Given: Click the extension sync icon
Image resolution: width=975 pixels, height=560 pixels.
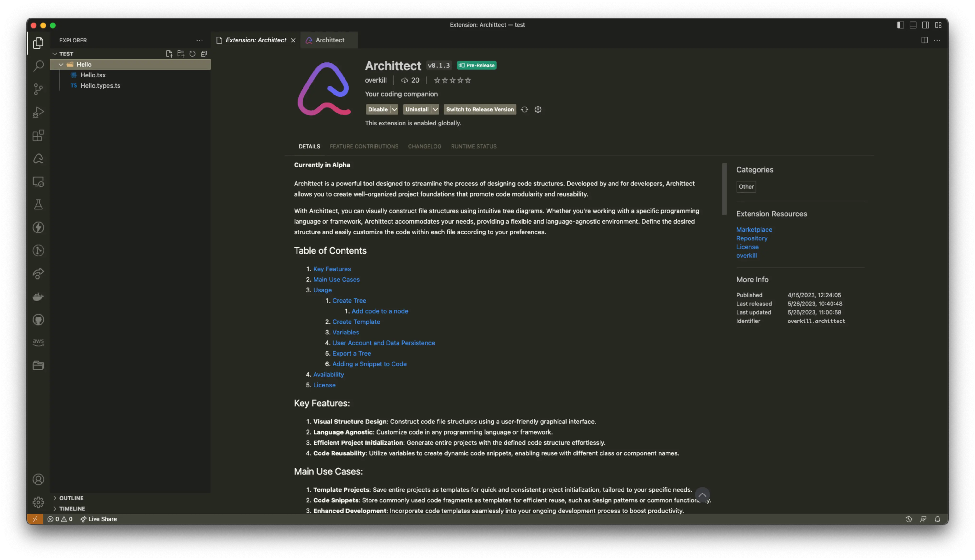Looking at the screenshot, I should [x=524, y=110].
